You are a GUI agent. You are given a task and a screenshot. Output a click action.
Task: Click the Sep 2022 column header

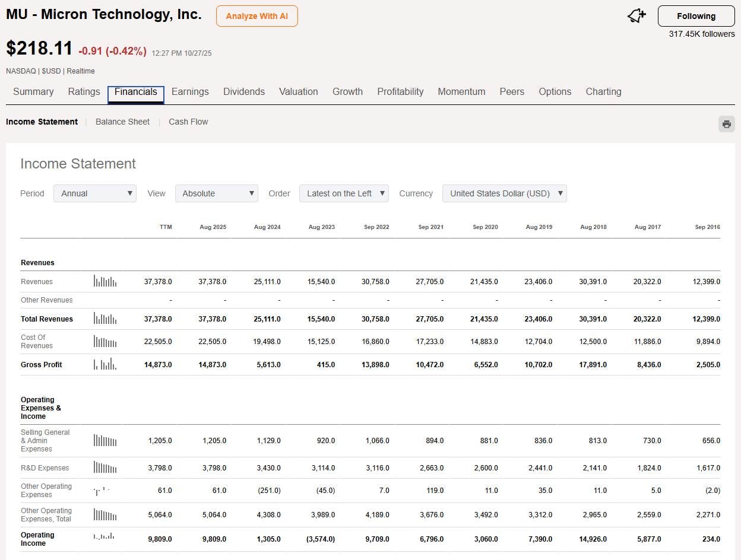376,227
